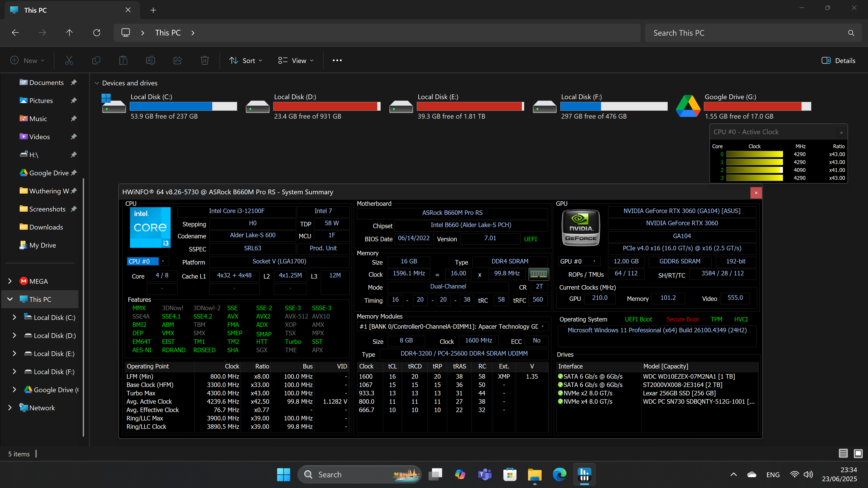The width and height of the screenshot is (868, 488).
Task: Go back with the back arrow
Action: (15, 33)
